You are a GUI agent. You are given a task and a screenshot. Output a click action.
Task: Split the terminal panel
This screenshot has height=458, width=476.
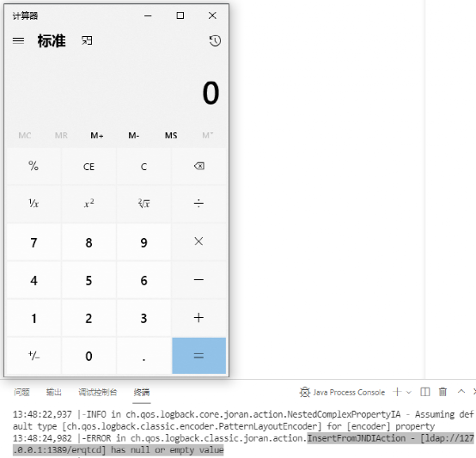425,392
